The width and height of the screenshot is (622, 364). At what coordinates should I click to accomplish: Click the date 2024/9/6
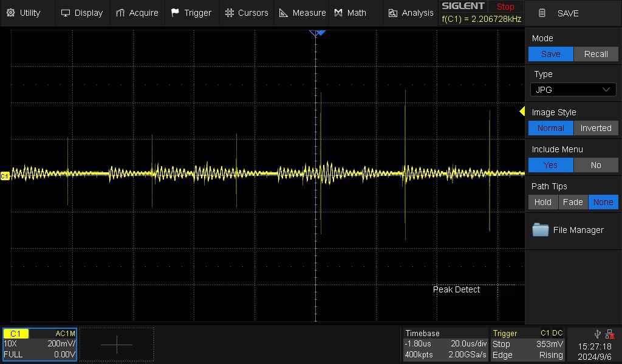click(595, 357)
